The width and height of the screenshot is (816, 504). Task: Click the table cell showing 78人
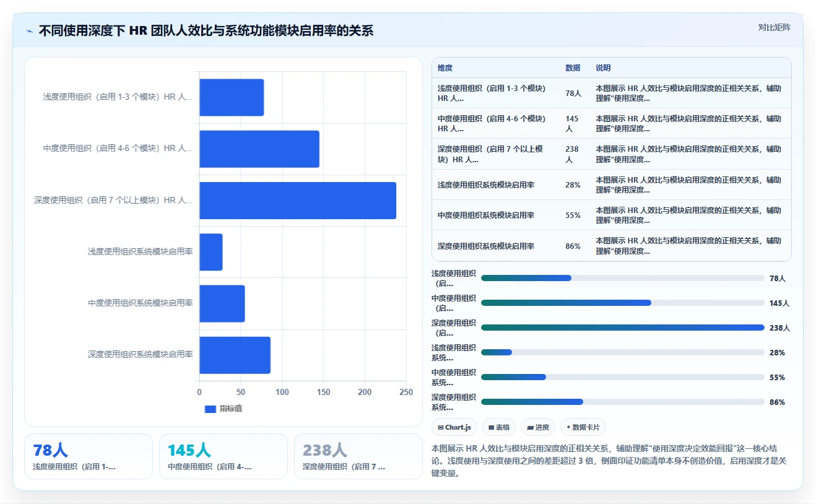tap(574, 93)
